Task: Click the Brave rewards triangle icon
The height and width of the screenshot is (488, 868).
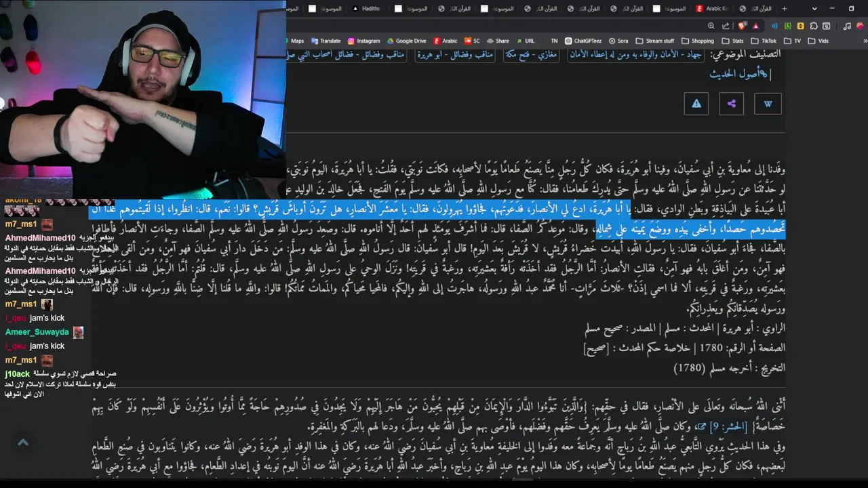Action: (755, 26)
